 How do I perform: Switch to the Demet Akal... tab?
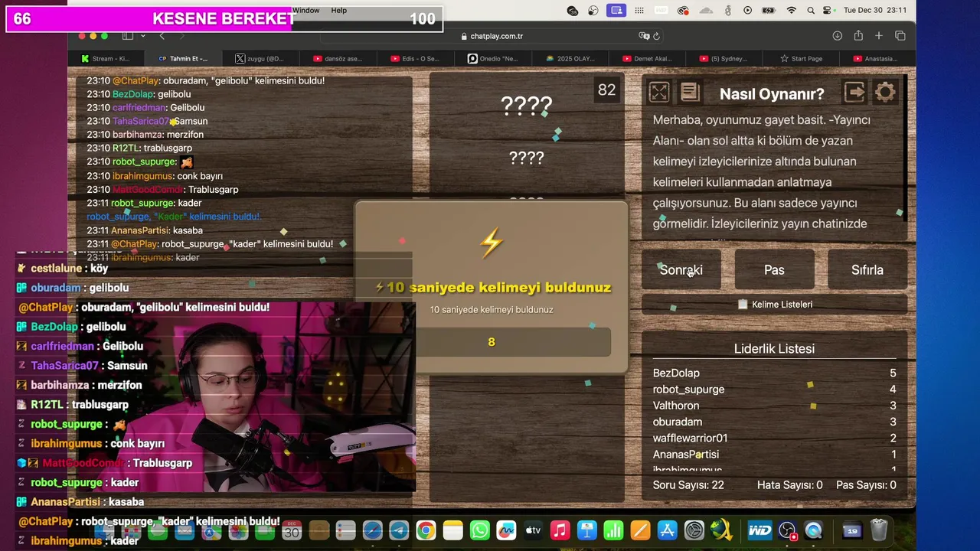[x=648, y=59]
